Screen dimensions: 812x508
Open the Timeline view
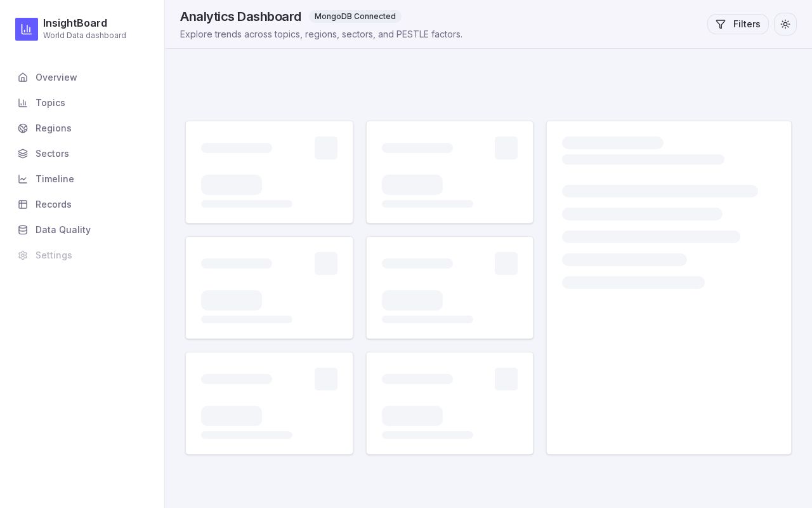tap(82, 179)
